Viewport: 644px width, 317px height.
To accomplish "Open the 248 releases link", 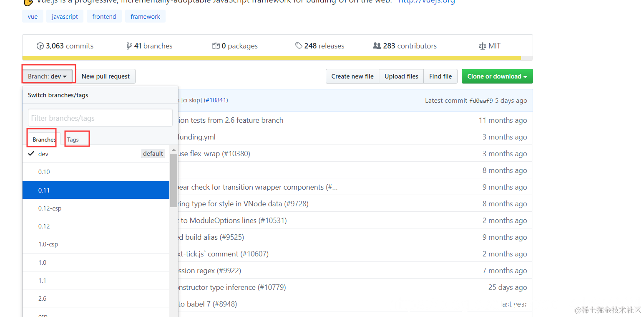I will click(320, 46).
